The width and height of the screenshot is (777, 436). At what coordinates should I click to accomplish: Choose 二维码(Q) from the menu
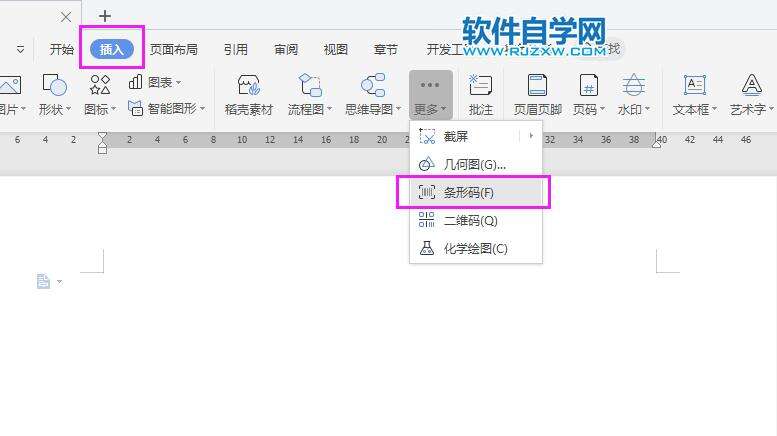(x=476, y=220)
